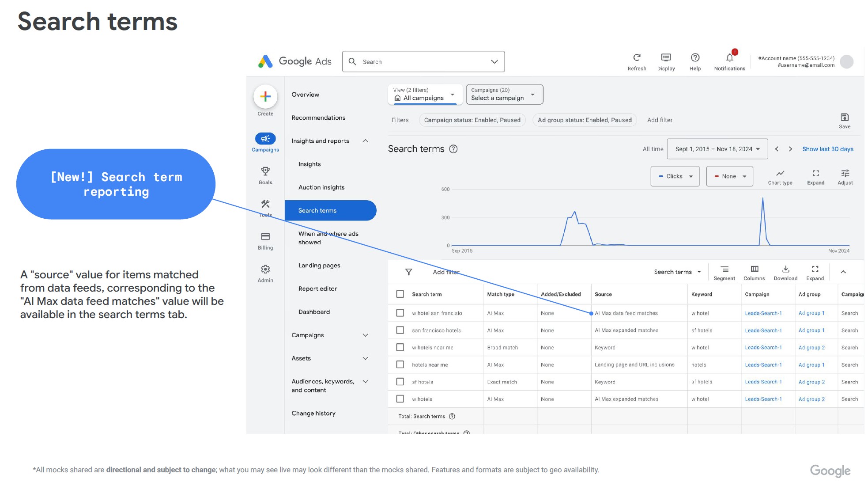Select the 'w hotels near me' row checkbox
The width and height of the screenshot is (868, 486).
click(x=400, y=348)
